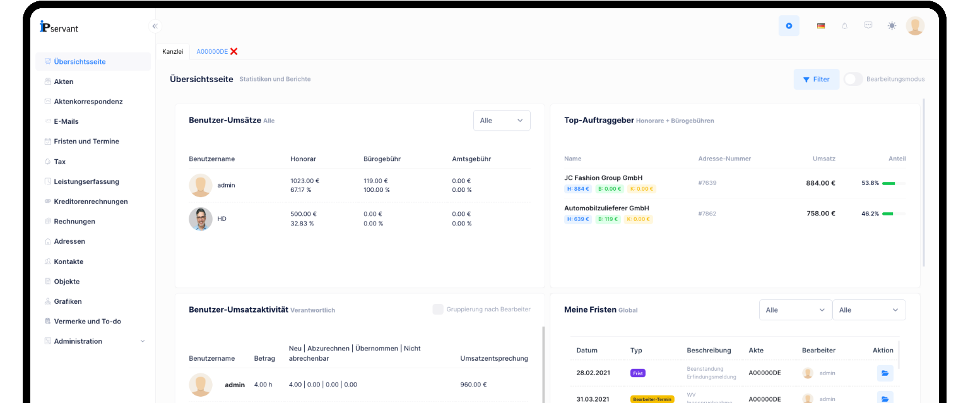
Task: Expand the Administration menu chevron
Action: click(x=142, y=341)
